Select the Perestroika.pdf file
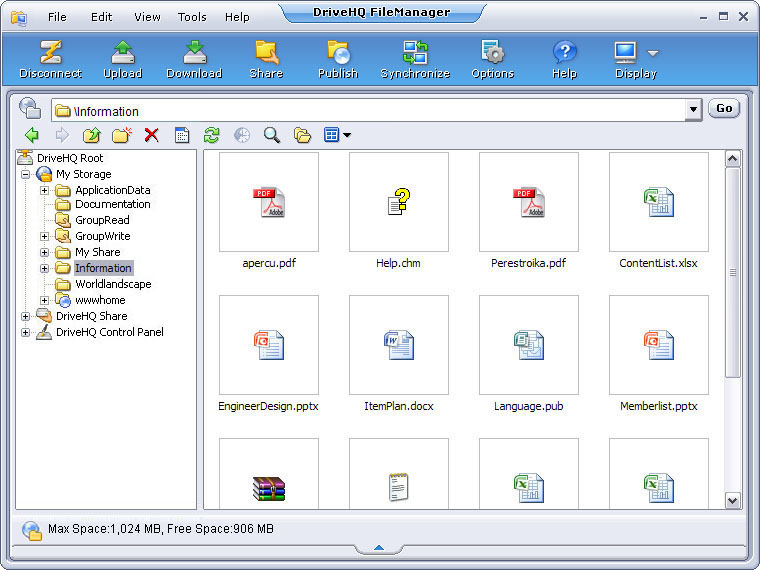The image size is (760, 570). pyautogui.click(x=529, y=202)
